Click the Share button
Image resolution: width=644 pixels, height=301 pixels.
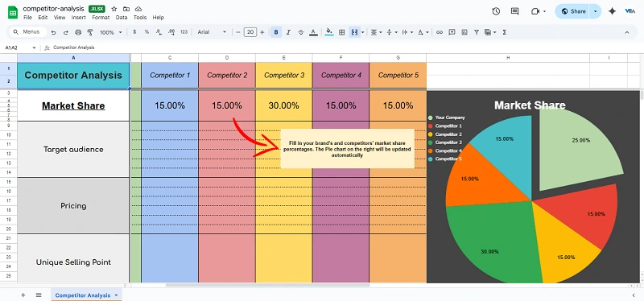coord(573,11)
